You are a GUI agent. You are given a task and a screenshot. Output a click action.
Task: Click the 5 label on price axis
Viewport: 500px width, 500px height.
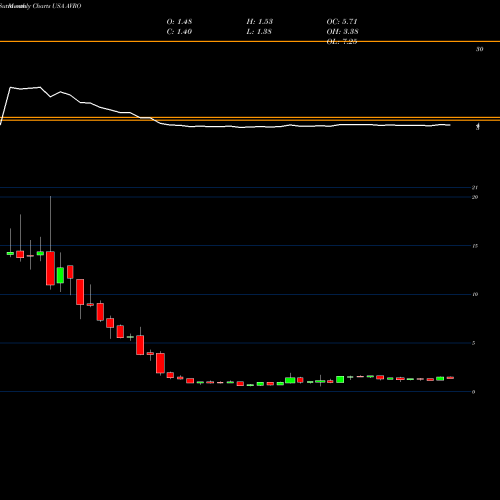tap(473, 343)
